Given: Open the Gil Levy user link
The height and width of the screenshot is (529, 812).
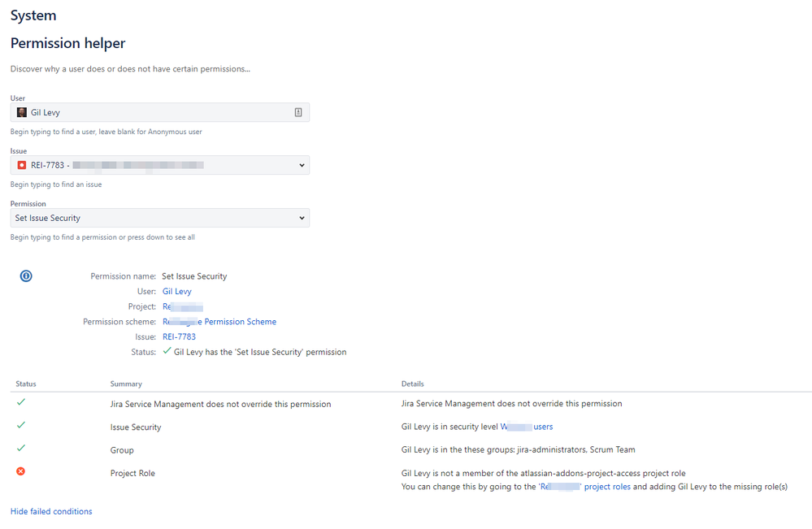Looking at the screenshot, I should click(177, 291).
